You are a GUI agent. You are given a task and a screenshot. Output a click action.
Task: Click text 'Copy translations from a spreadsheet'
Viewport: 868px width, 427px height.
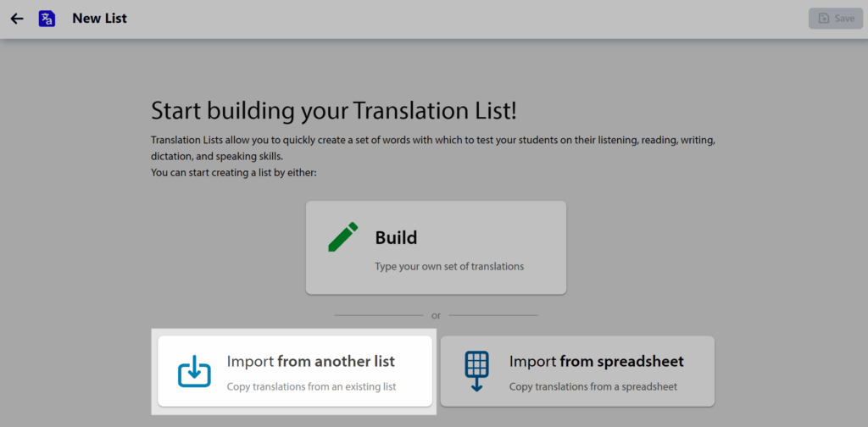[x=593, y=386]
